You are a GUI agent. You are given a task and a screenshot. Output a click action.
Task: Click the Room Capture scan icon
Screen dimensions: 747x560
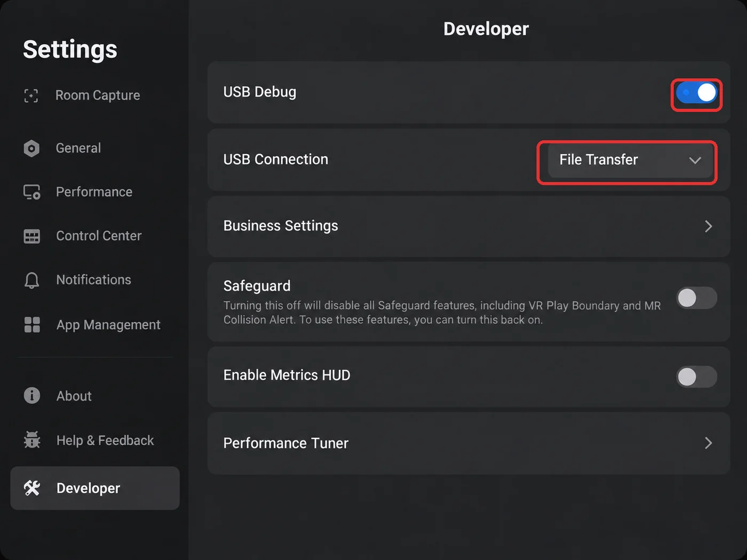[x=31, y=95]
